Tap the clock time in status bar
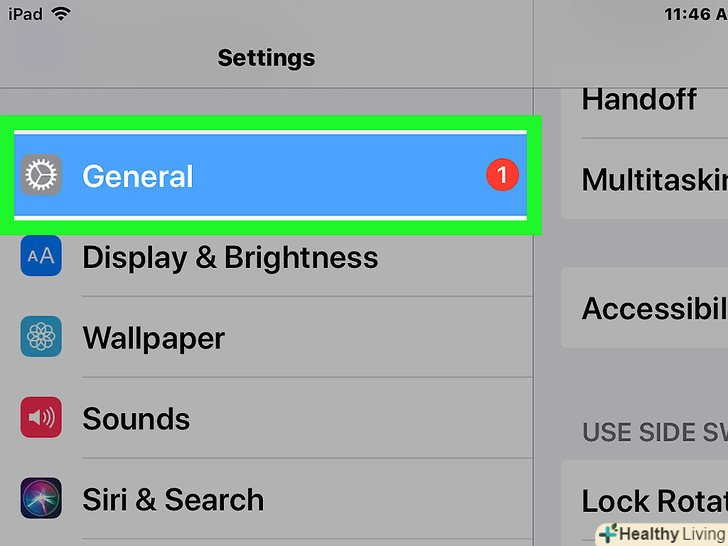Screen dimensions: 728x546 [x=694, y=15]
